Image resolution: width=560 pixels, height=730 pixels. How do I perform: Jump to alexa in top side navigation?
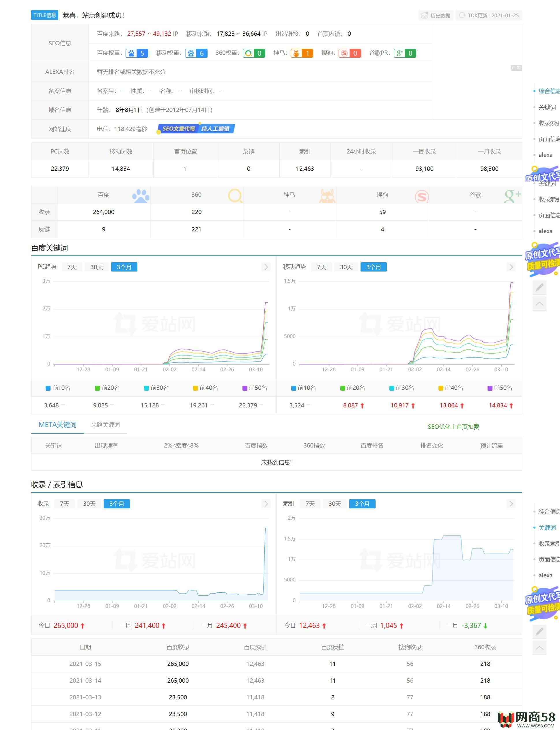click(545, 155)
